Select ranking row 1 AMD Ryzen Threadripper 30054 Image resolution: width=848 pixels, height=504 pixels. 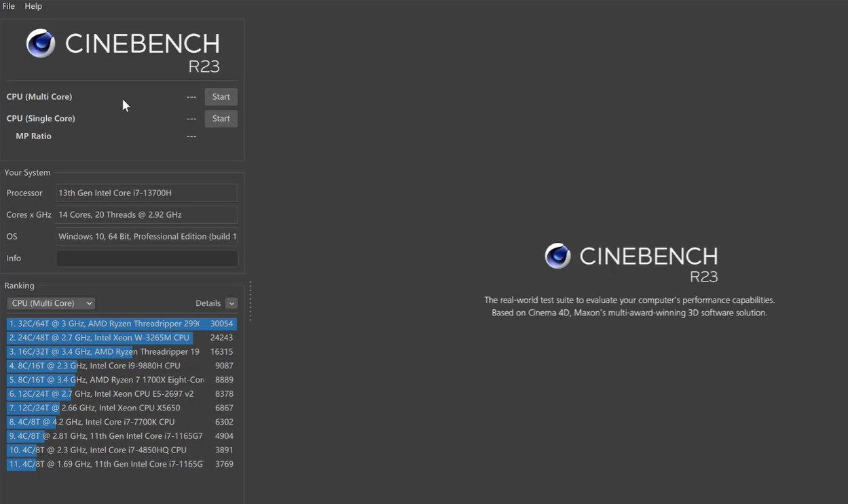coord(122,324)
